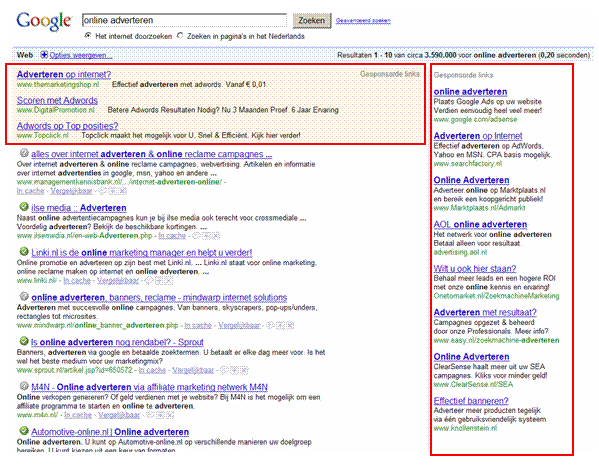The image size is (599, 473).
Task: Open the sponsored 'Adverteren op internet?' link
Action: tap(64, 75)
